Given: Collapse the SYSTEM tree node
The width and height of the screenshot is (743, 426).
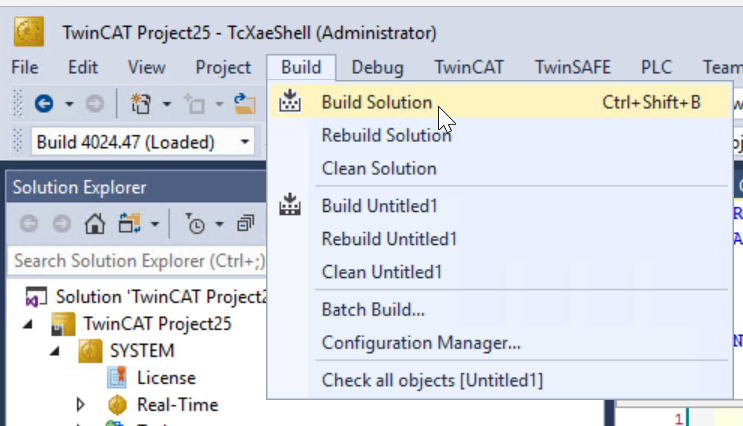Looking at the screenshot, I should tap(55, 351).
